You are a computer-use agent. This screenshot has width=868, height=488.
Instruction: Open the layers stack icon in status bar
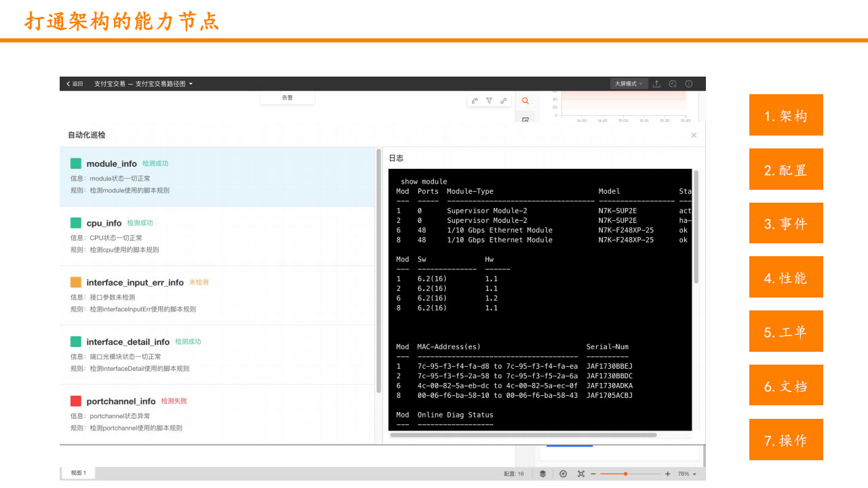pos(542,474)
